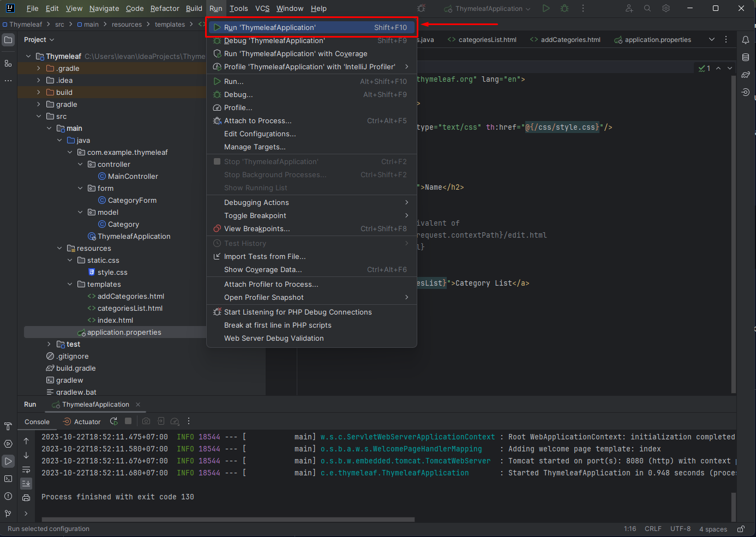Click the camera thread dump icon

pyautogui.click(x=146, y=421)
